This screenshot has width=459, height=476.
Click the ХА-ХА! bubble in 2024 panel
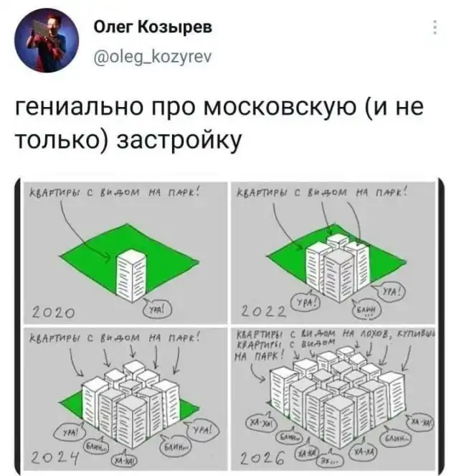pyautogui.click(x=125, y=461)
